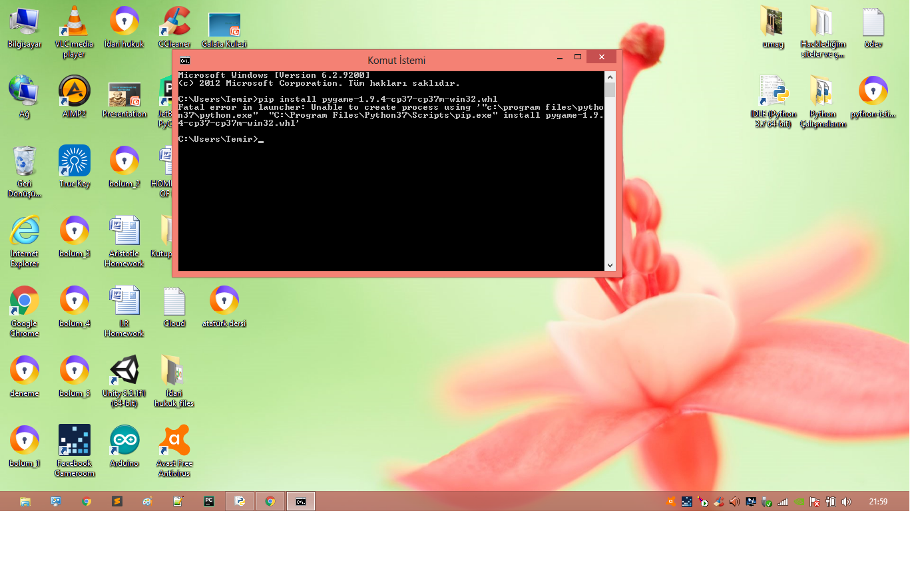
Task: Open the Cloud text file
Action: (174, 306)
